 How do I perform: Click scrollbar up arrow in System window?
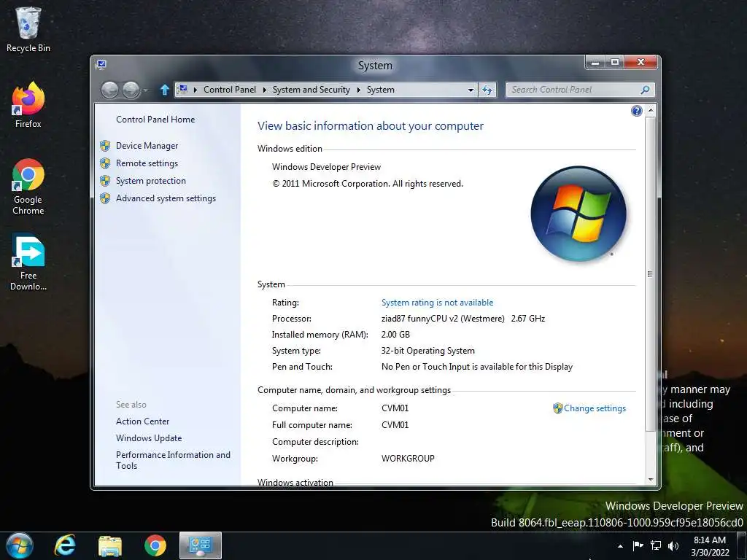pos(650,110)
